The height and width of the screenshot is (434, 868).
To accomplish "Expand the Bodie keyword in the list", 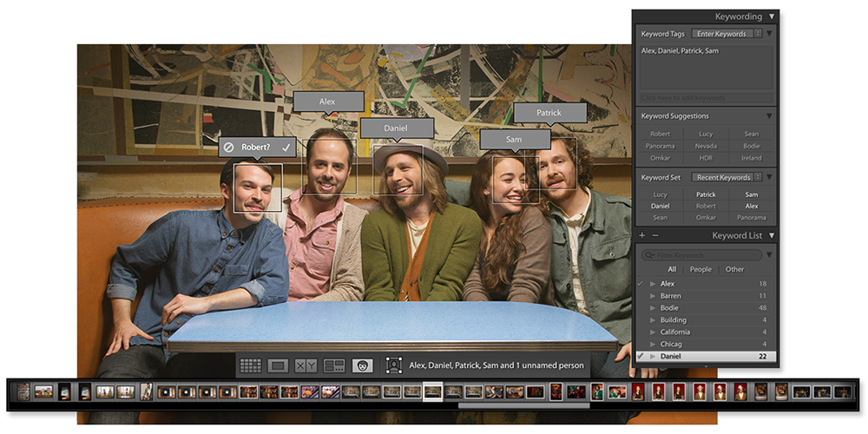I will click(x=653, y=308).
